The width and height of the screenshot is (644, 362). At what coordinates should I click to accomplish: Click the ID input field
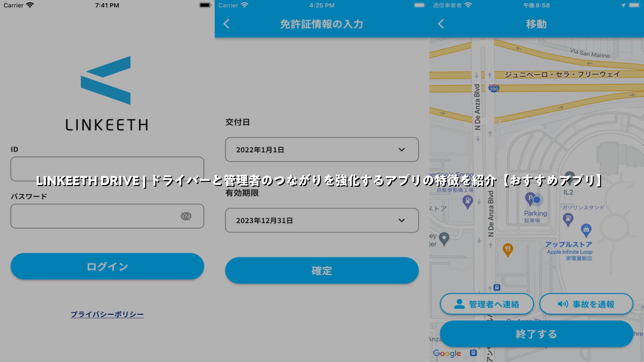click(x=107, y=169)
